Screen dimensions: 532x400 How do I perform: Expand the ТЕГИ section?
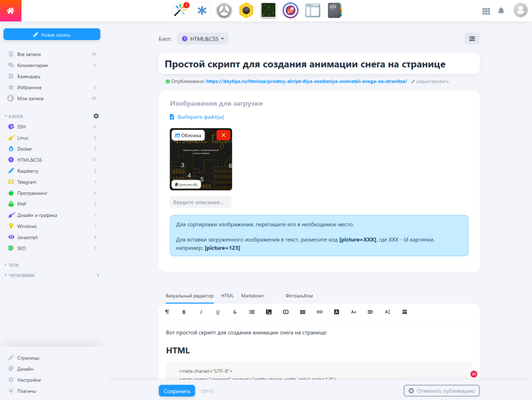(x=12, y=265)
